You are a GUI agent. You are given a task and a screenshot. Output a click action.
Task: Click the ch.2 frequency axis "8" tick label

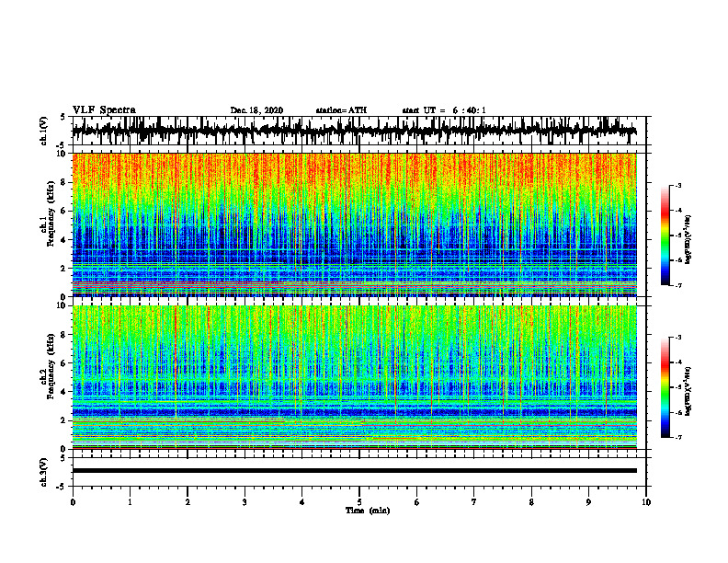pyautogui.click(x=64, y=335)
